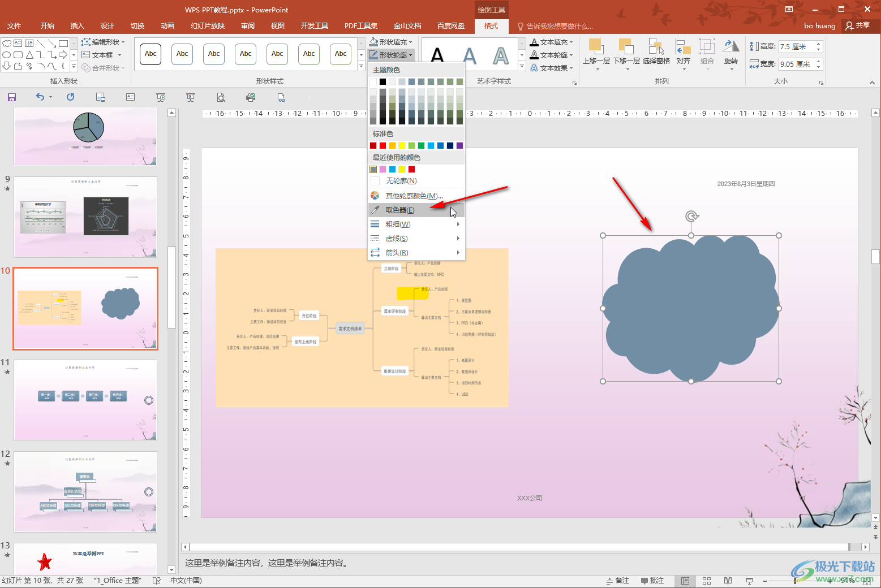Screen dimensions: 881x588
Task: Switch to the View (视图) tab
Action: pos(277,25)
